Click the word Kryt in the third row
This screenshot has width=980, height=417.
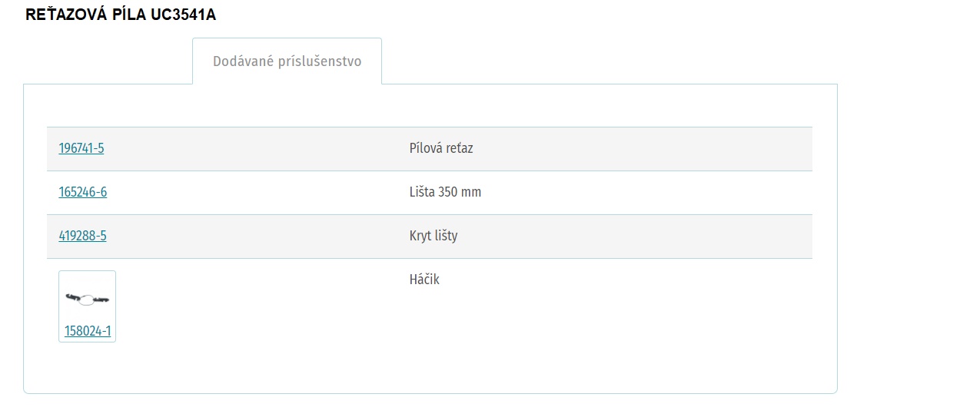coord(421,236)
